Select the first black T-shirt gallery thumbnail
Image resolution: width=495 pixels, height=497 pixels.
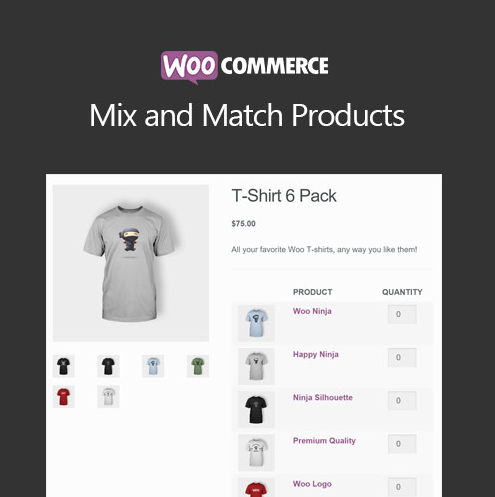[64, 366]
